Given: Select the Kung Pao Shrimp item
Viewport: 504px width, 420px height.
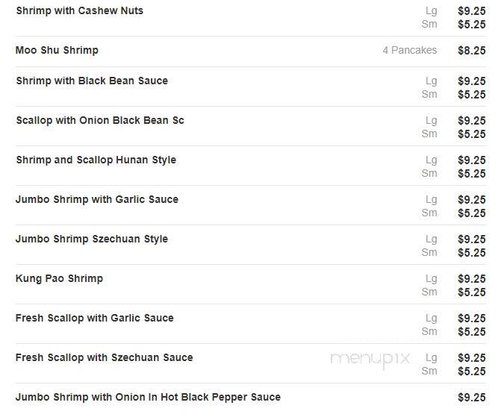Looking at the screenshot, I should click(60, 278).
